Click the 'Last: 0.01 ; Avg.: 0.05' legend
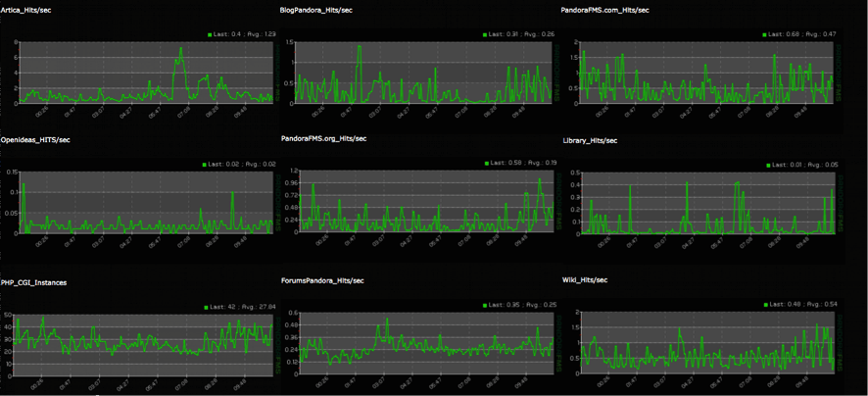This screenshot has height=396, width=868. point(805,165)
